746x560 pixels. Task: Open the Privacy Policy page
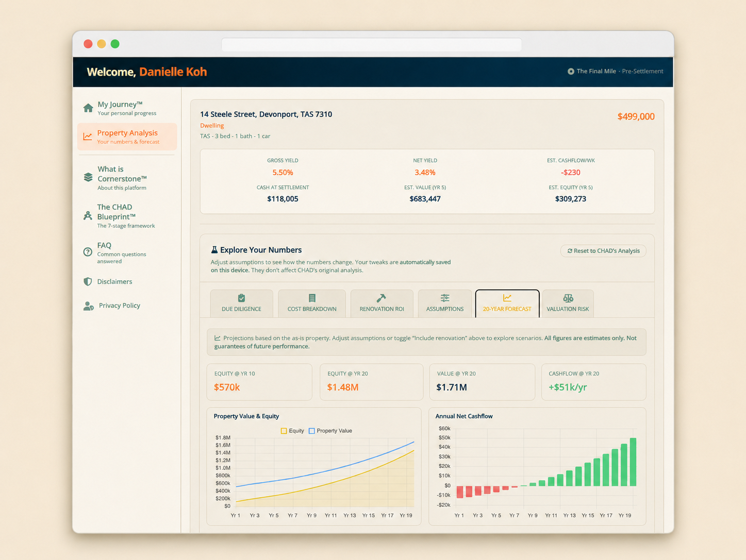126,306
